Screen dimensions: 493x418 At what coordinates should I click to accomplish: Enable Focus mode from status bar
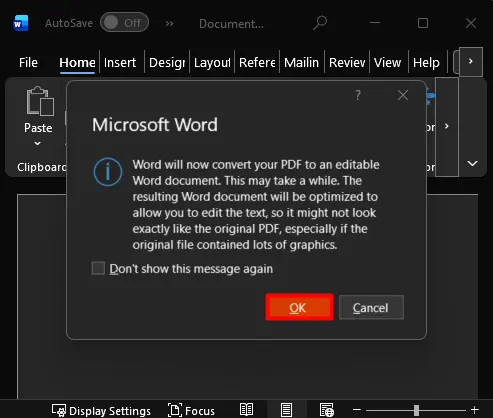pyautogui.click(x=191, y=410)
